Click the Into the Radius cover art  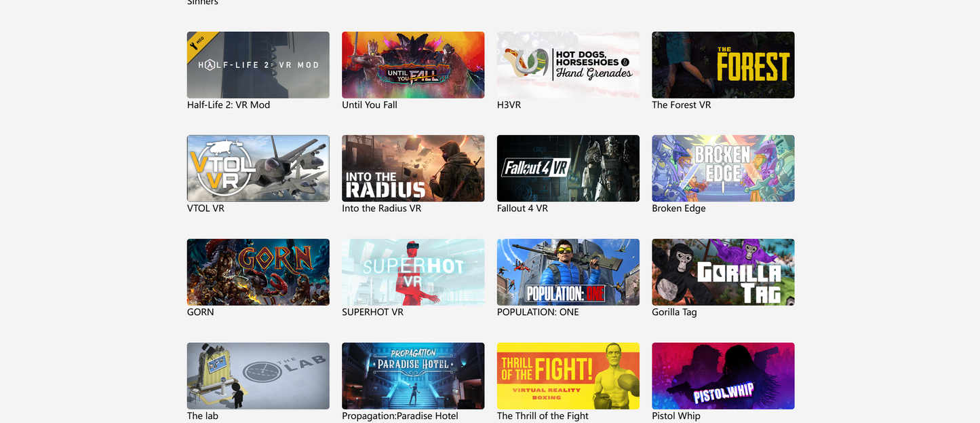[413, 168]
